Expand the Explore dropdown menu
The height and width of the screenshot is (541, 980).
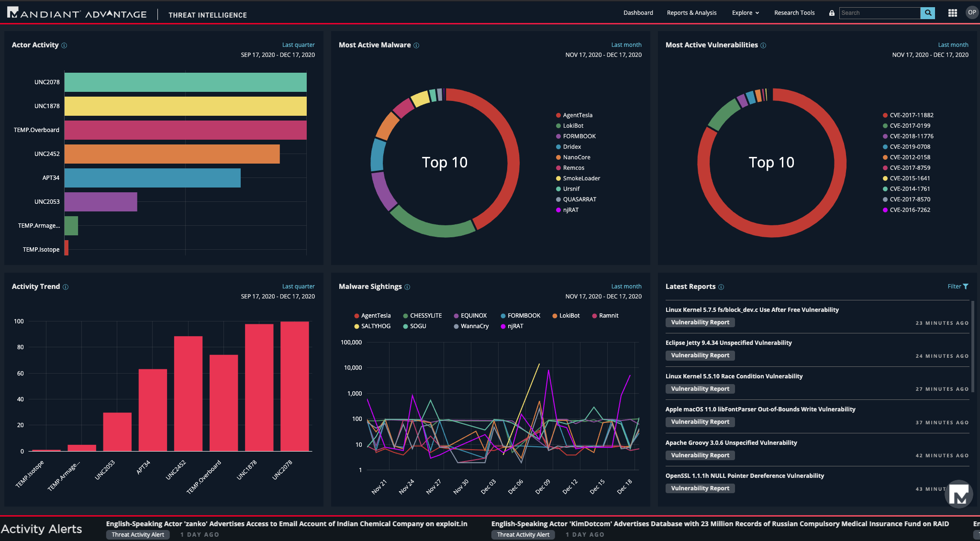point(746,13)
